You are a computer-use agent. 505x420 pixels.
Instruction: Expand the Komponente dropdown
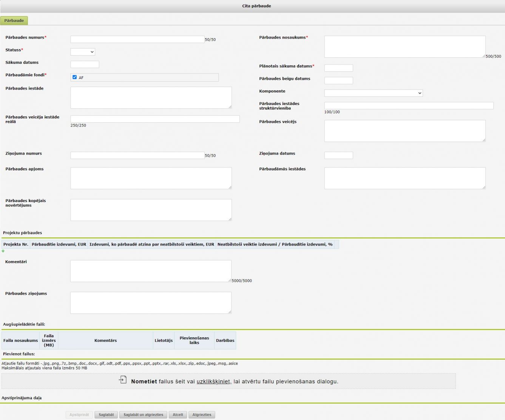pyautogui.click(x=373, y=93)
